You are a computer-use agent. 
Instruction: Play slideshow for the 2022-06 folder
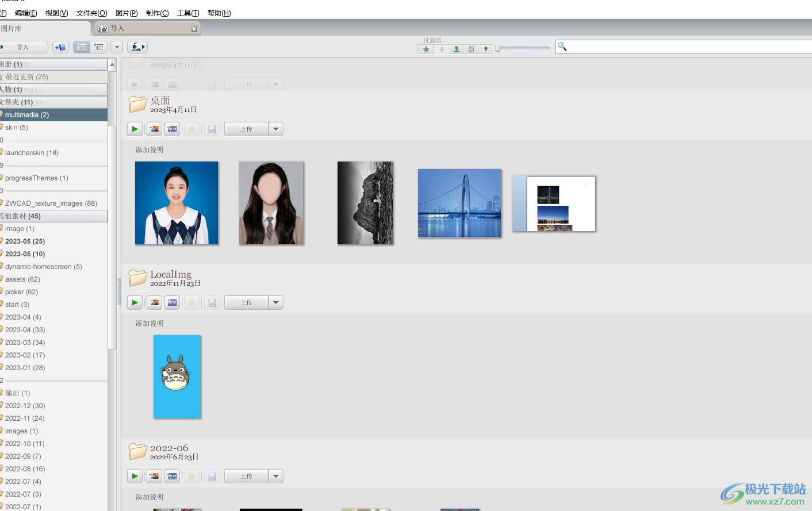(135, 477)
